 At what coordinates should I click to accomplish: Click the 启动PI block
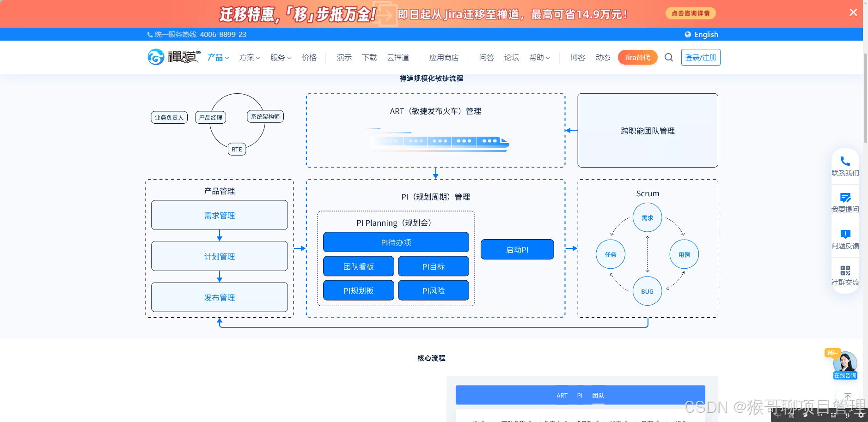517,249
